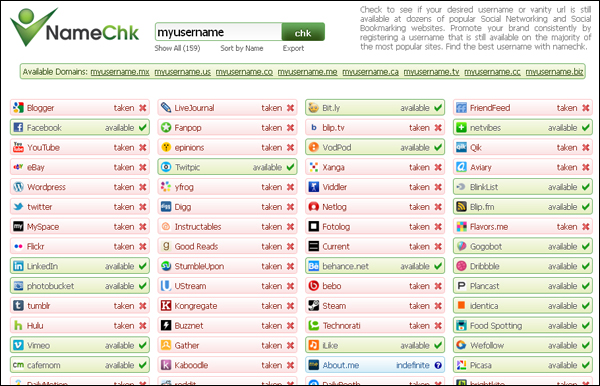Open the myusername.tv domain link
Image resolution: width=600 pixels, height=386 pixels.
(x=431, y=72)
